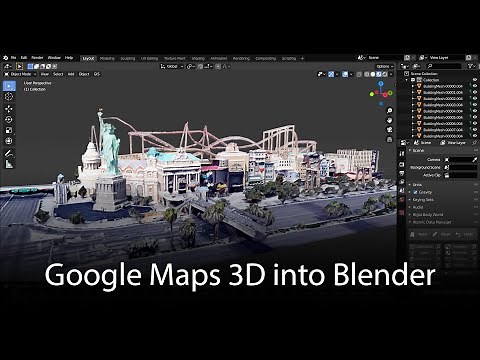
Task: Hide BuildingMesh-00002.006 via its eye icon
Action: pyautogui.click(x=475, y=99)
